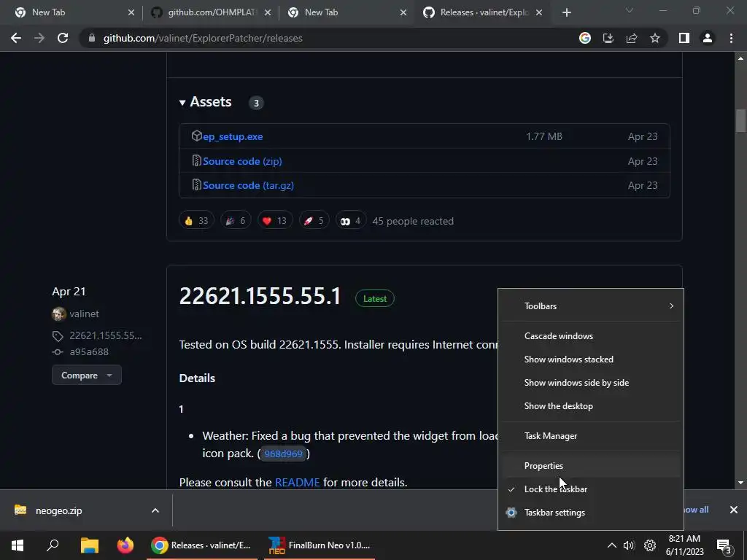The width and height of the screenshot is (747, 560).
Task: Open Chrome three-dot menu
Action: [x=731, y=38]
